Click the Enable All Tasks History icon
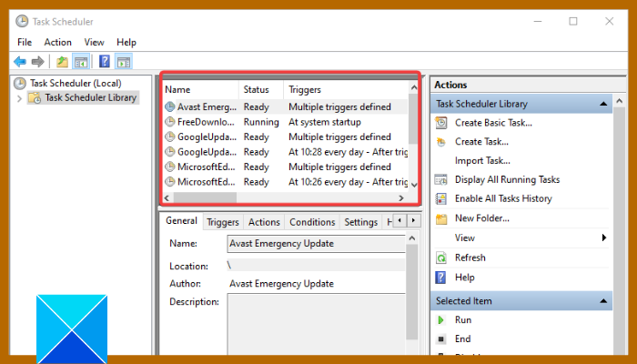The height and width of the screenshot is (364, 637). coord(440,198)
